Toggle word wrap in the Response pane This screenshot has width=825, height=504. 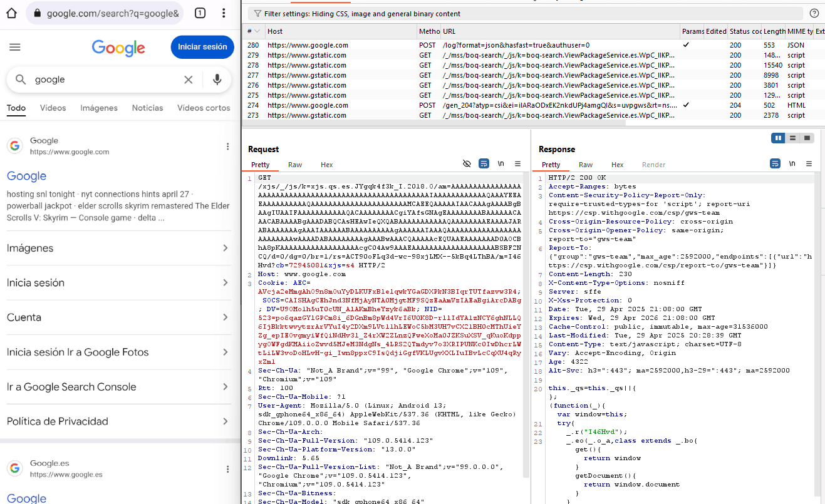tap(775, 163)
